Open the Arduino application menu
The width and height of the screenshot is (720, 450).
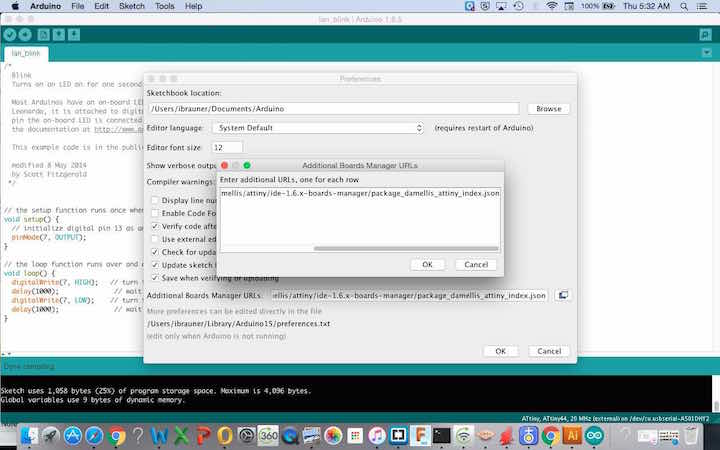point(45,6)
